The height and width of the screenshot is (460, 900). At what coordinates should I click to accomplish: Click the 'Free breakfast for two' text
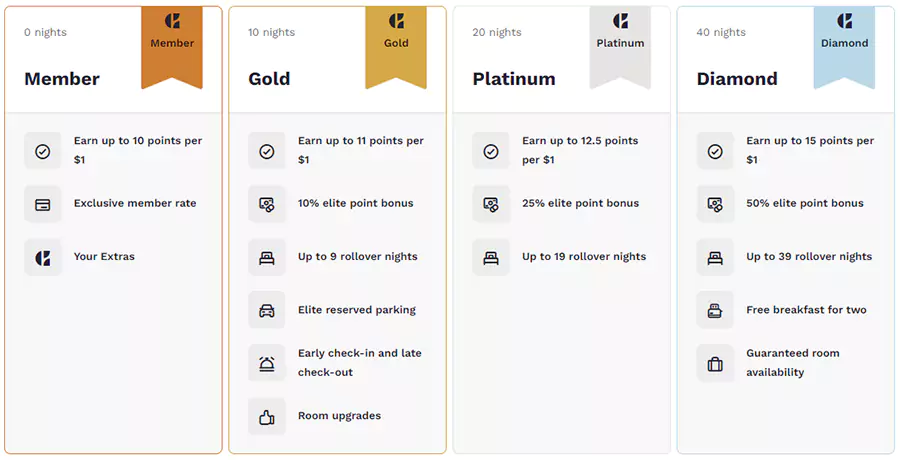806,310
